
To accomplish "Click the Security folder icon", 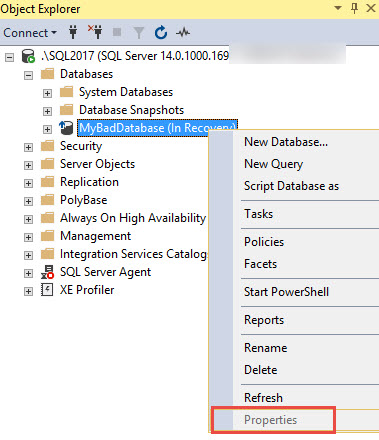I will [47, 146].
